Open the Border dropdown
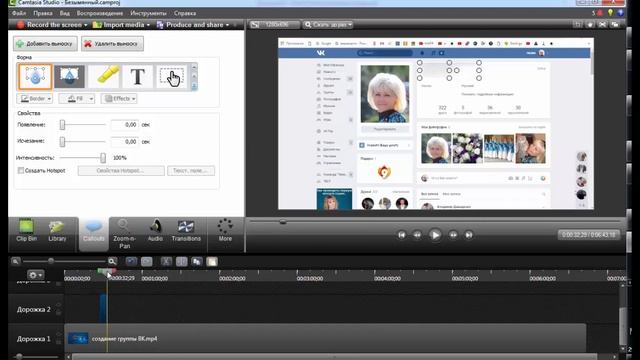This screenshot has height=360, width=640. (x=35, y=98)
